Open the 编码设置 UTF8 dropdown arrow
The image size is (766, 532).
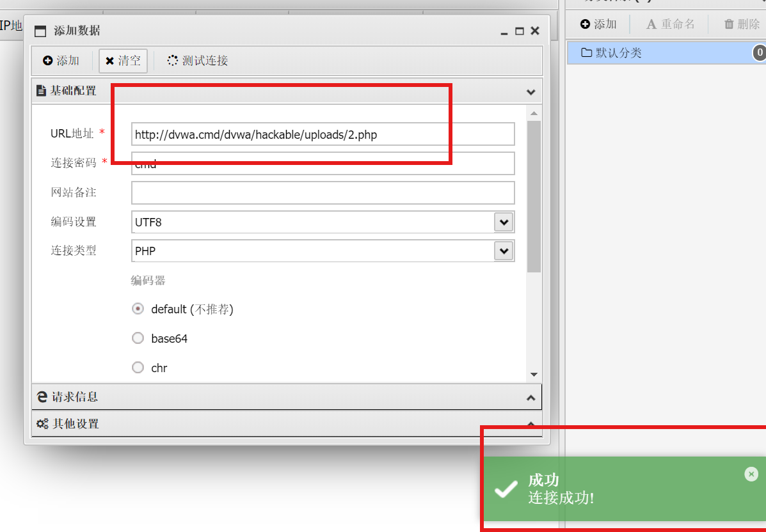tap(504, 222)
